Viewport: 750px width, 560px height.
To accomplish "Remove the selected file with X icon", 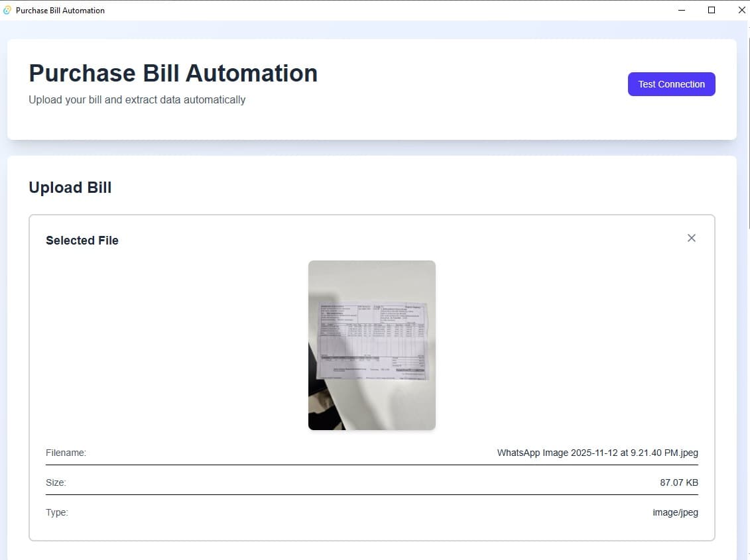I will tap(691, 238).
